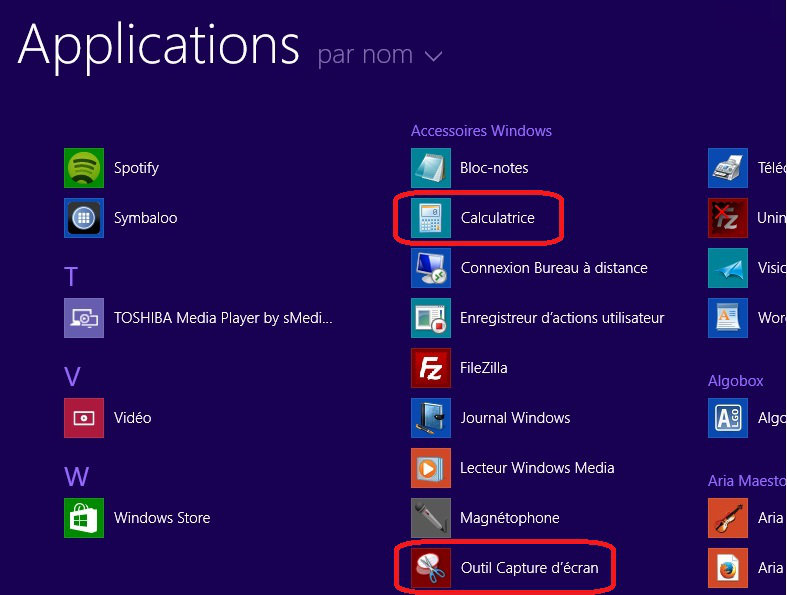The image size is (787, 595).
Task: Open the Spotify app icon
Action: 84,168
